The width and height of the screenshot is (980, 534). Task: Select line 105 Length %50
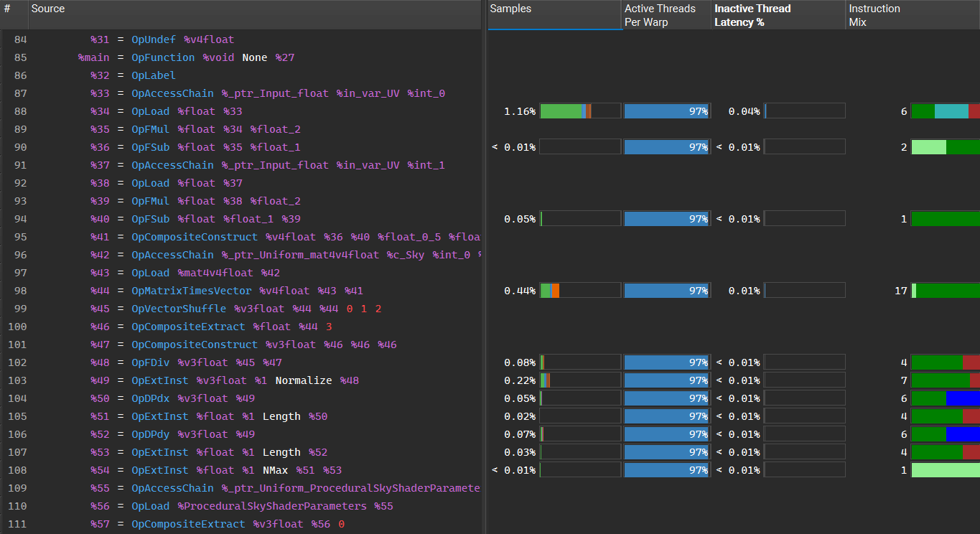pos(241,416)
